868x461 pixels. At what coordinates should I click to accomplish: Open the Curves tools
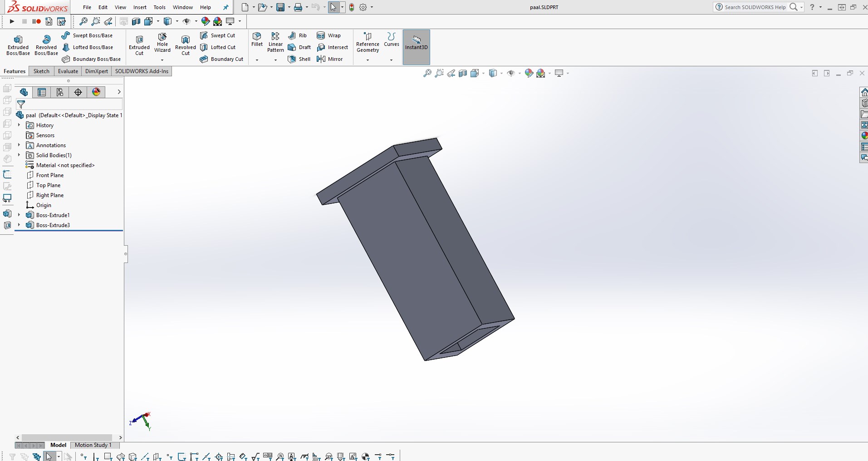point(392,40)
